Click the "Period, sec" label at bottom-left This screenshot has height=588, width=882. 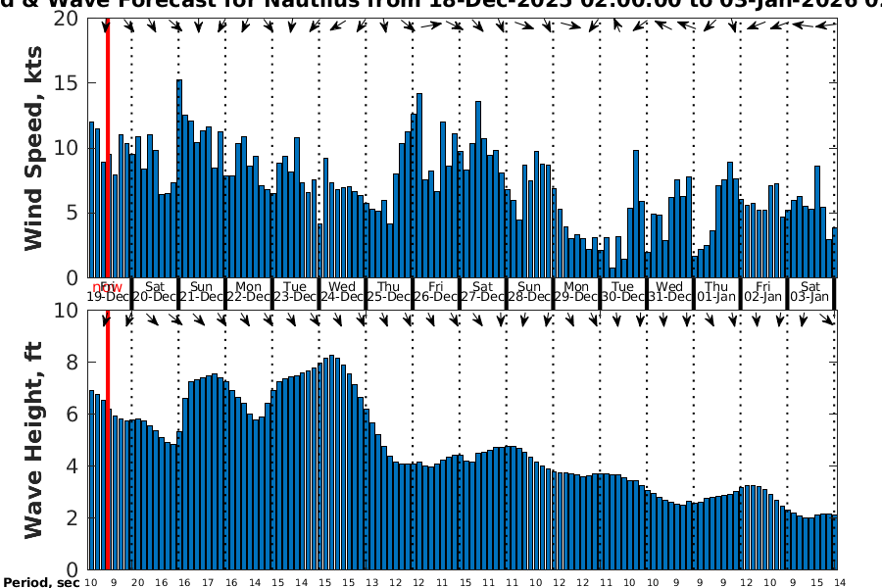coord(39,582)
